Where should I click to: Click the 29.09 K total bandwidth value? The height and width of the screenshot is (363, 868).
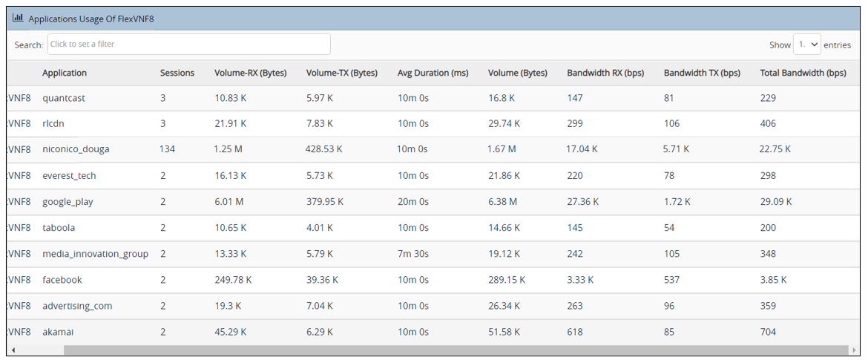[775, 202]
